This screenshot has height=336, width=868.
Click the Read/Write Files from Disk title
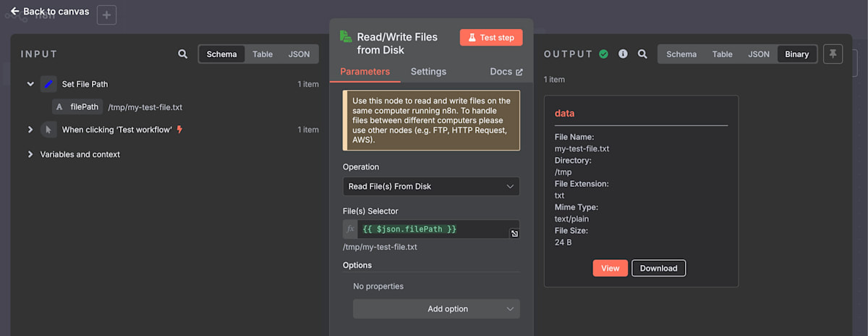tap(397, 43)
